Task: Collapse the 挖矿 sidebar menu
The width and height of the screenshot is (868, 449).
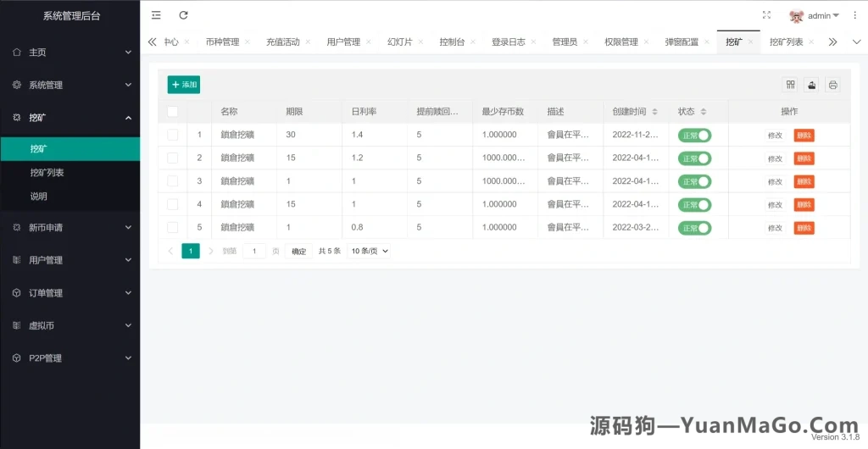Action: click(x=70, y=118)
